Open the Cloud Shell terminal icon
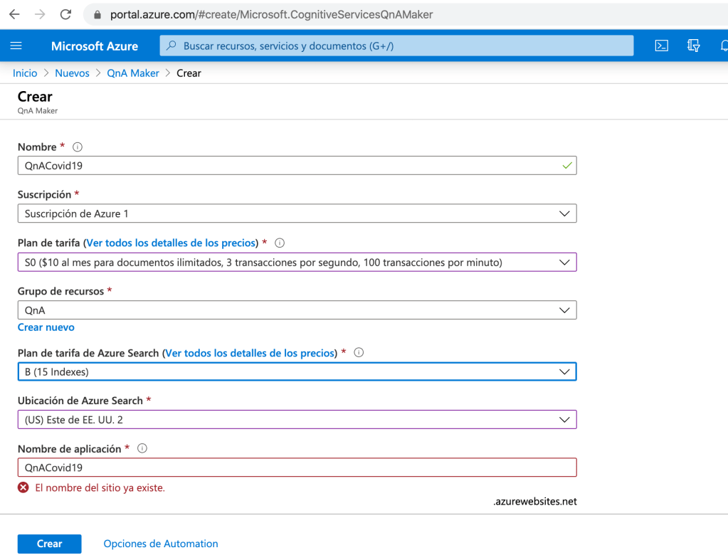This screenshot has width=728, height=560. tap(661, 46)
